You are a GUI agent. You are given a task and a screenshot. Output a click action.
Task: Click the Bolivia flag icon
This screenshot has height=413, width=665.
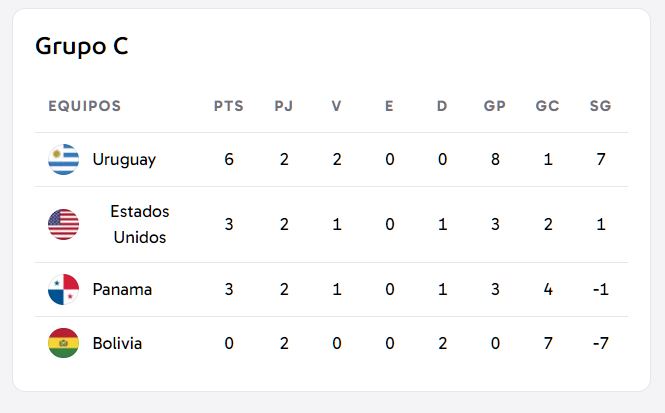pyautogui.click(x=64, y=343)
